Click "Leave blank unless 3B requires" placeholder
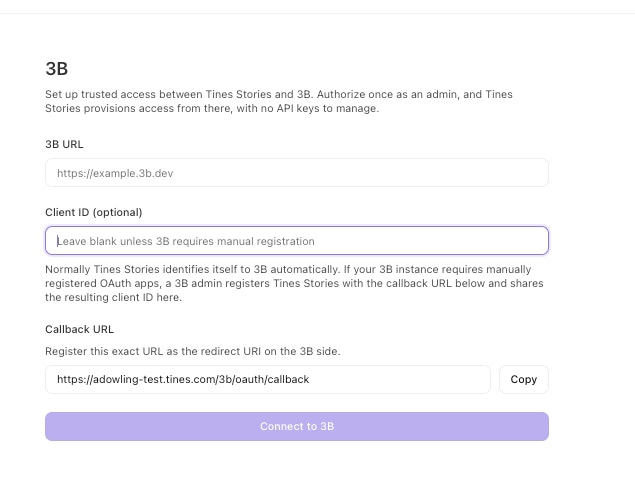 pos(186,241)
